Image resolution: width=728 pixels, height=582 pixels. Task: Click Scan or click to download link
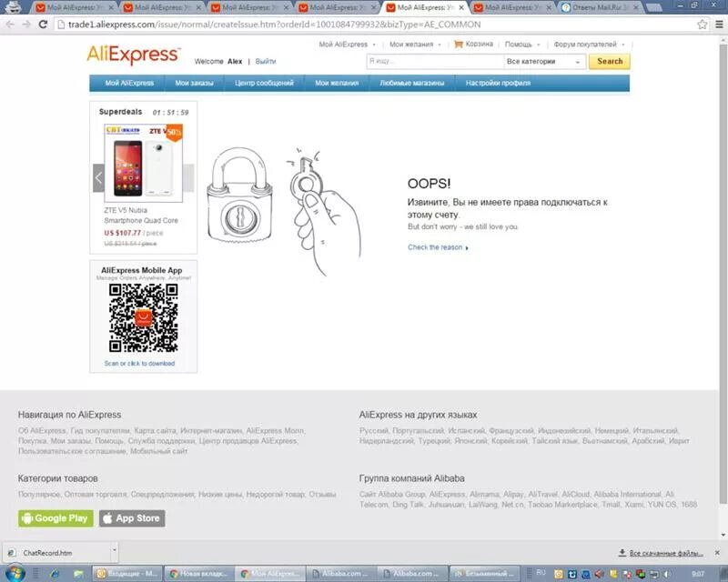click(x=139, y=364)
